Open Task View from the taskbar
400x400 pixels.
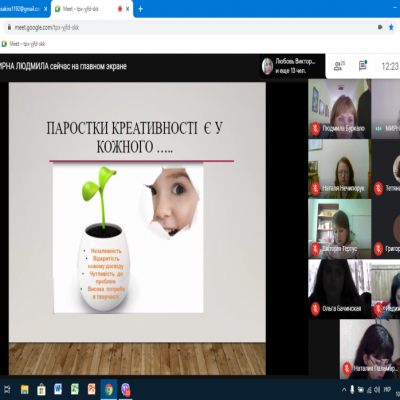click(7, 389)
